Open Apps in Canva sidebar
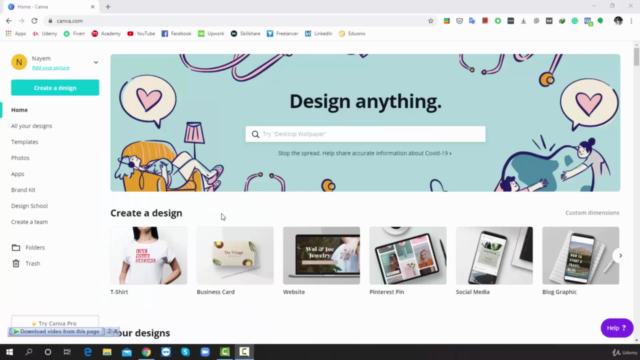The width and height of the screenshot is (640, 360). pos(18,174)
